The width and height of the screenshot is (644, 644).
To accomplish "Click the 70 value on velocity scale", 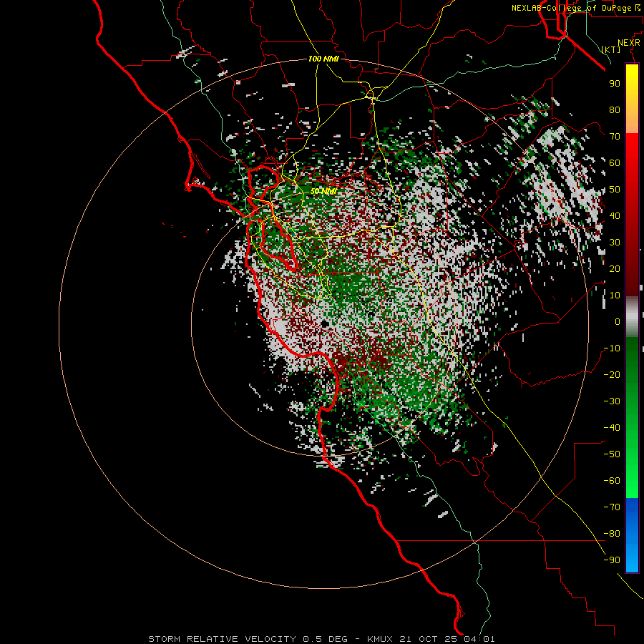I will [x=615, y=137].
